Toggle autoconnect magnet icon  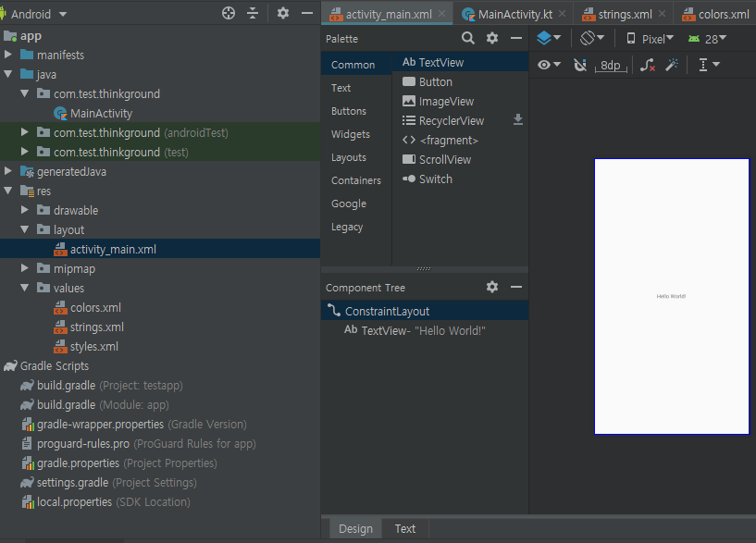click(580, 65)
